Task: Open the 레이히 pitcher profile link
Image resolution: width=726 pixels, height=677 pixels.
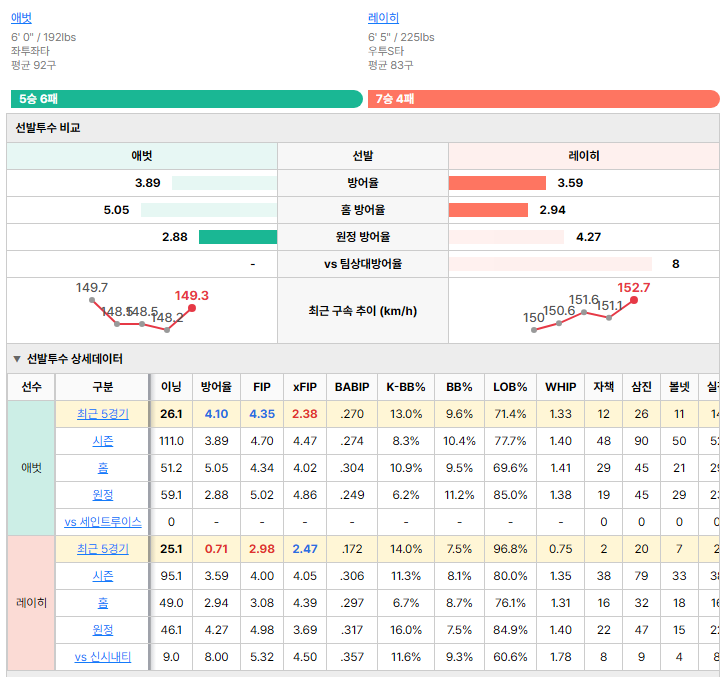Action: pyautogui.click(x=383, y=18)
